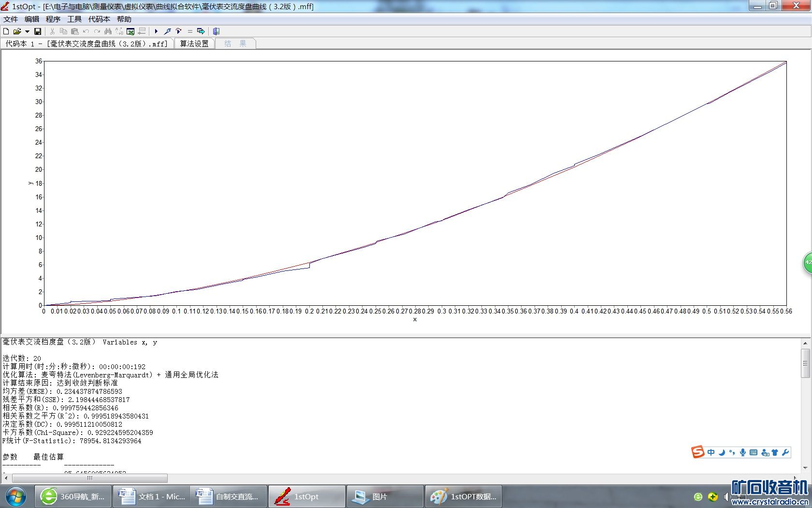Open the Windows Start menu
This screenshot has height=508, width=812.
16,496
